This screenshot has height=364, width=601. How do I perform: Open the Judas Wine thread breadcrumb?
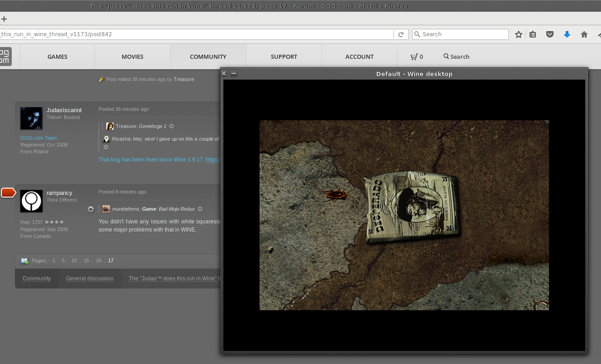pyautogui.click(x=175, y=279)
